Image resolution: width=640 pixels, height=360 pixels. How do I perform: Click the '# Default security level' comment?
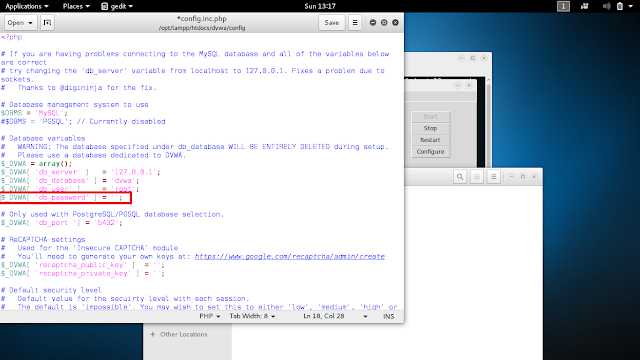[x=51, y=290]
